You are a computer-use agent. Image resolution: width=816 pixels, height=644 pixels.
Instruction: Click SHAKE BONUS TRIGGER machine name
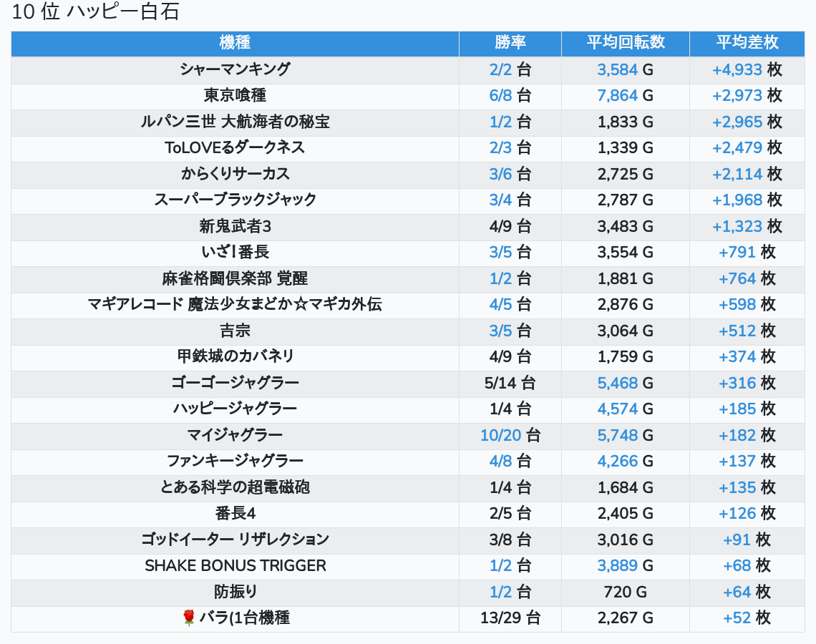(235, 566)
